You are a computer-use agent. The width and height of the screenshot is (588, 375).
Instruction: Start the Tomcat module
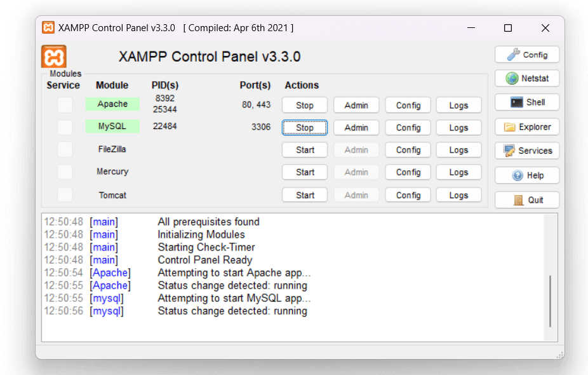[305, 195]
